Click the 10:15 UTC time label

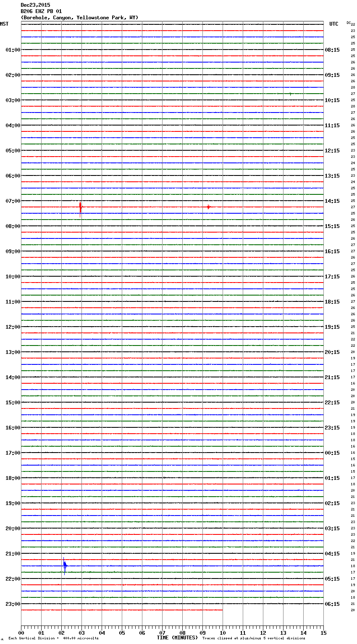(332, 100)
